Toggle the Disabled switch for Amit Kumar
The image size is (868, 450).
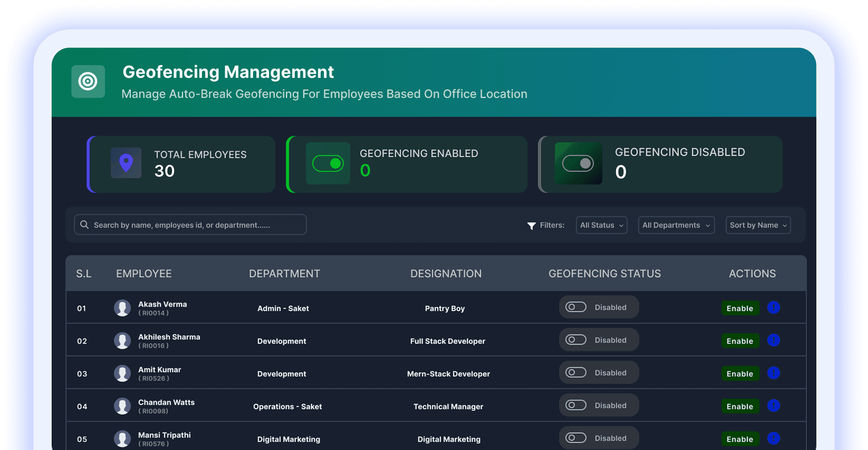point(576,372)
